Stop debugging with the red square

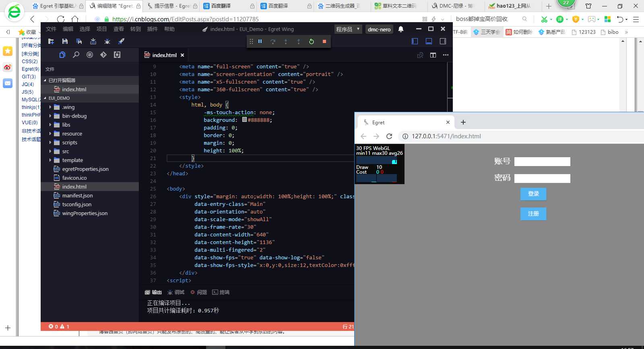click(324, 41)
